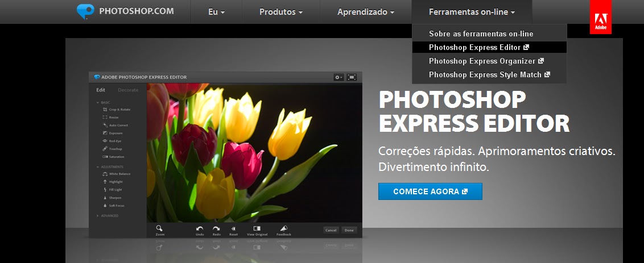
Task: Select the Red-Eye removal tool
Action: (x=112, y=141)
